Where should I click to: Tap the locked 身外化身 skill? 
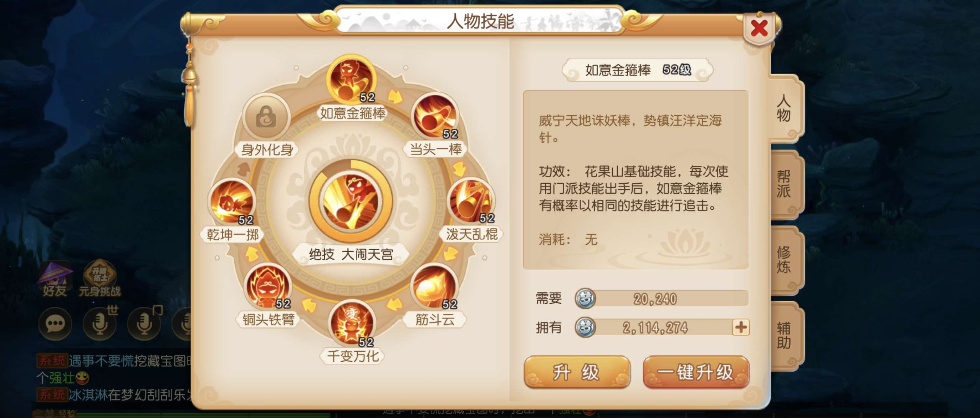[x=267, y=116]
